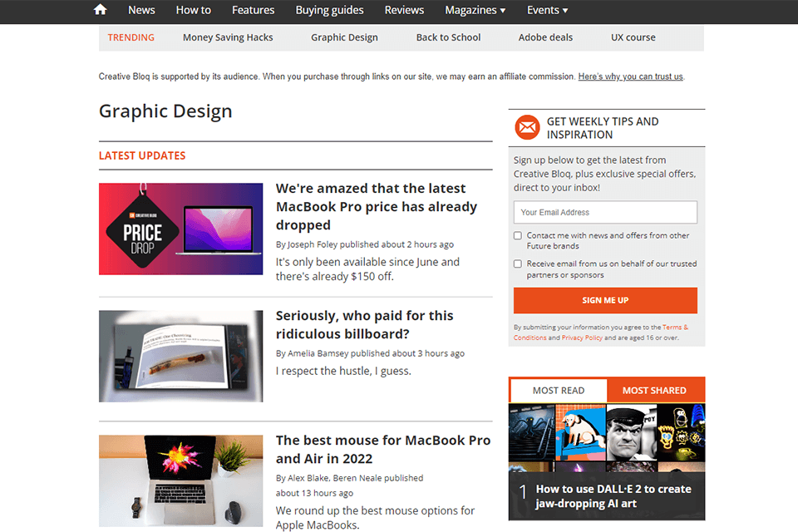Viewport: 798px width, 532px height.
Task: Click the 'TRENDING' label
Action: tap(131, 37)
